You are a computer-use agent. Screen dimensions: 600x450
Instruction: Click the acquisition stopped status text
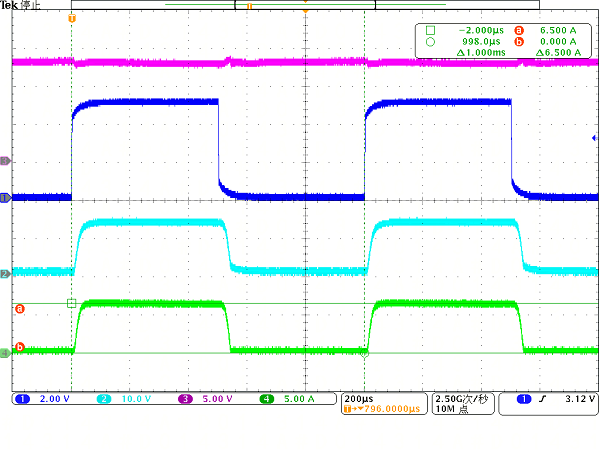[x=30, y=5]
